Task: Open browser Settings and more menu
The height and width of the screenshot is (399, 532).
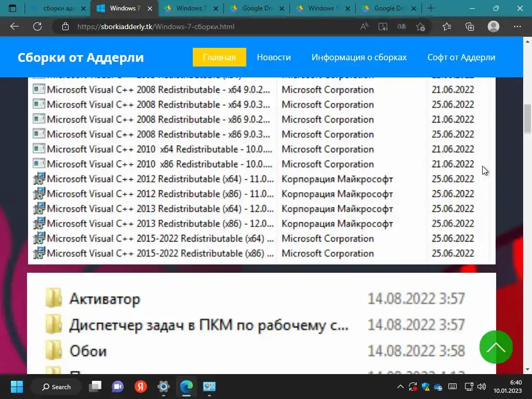Action: 517,26
